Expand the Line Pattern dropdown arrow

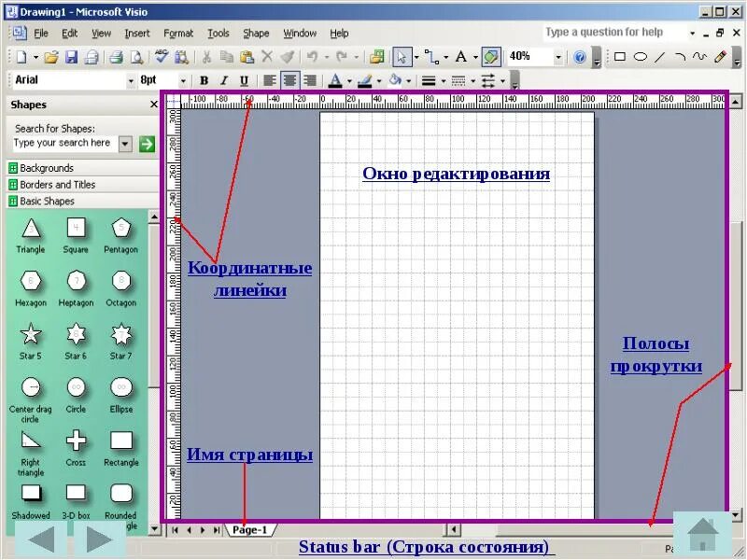(x=473, y=81)
